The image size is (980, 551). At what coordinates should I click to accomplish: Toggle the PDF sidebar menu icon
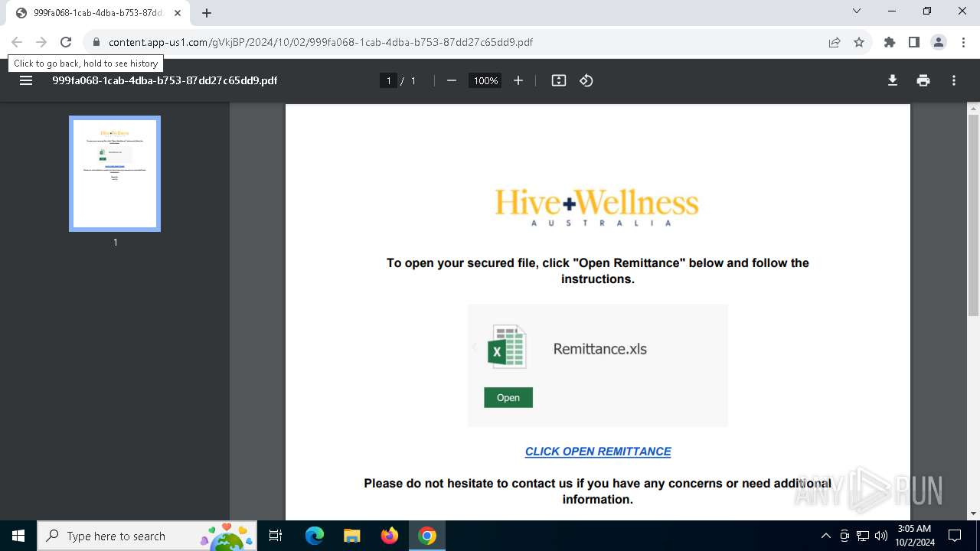pos(26,80)
